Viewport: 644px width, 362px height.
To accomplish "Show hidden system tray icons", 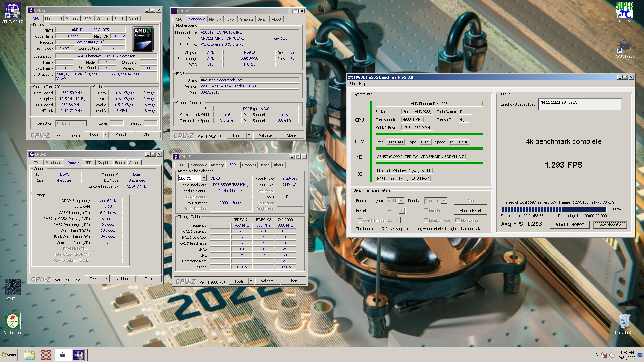I will 597,355.
